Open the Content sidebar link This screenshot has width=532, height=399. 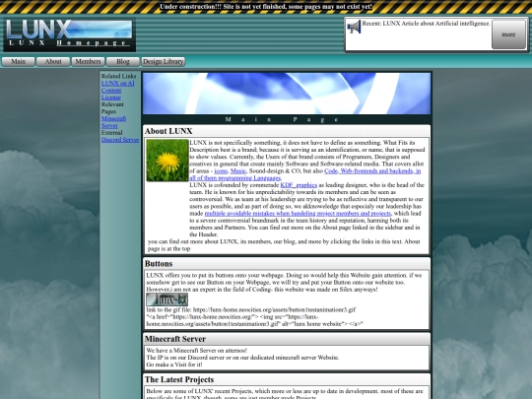point(111,91)
